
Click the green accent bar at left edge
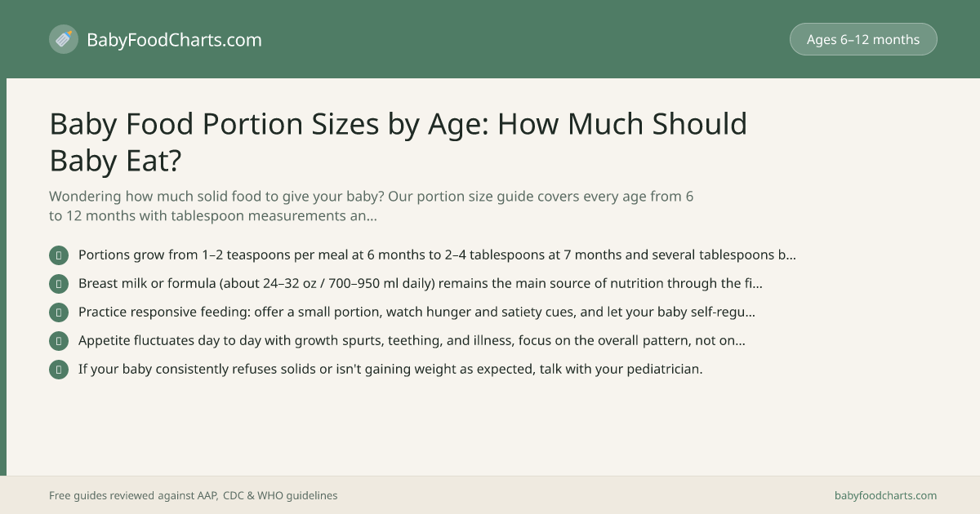pos(3,277)
